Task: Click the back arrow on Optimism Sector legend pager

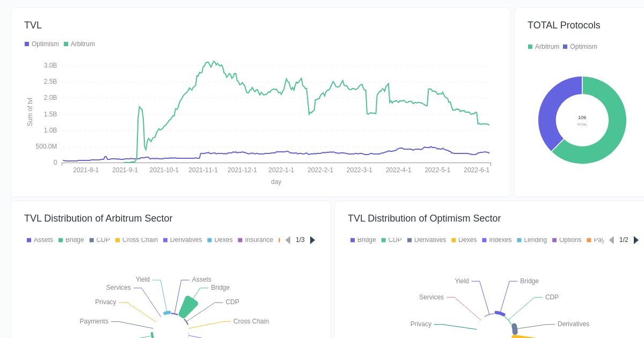Action: pyautogui.click(x=612, y=240)
